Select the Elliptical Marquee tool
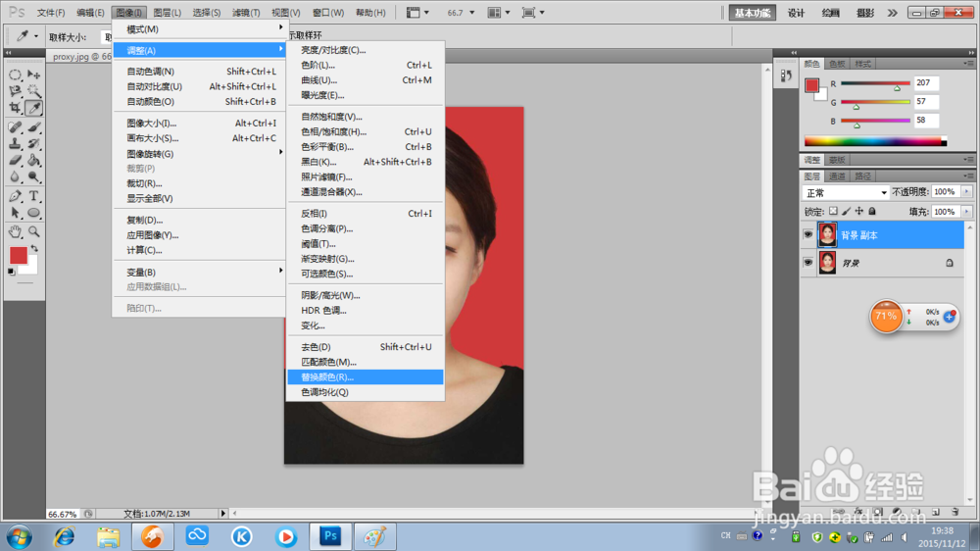Image resolution: width=980 pixels, height=551 pixels. point(15,75)
